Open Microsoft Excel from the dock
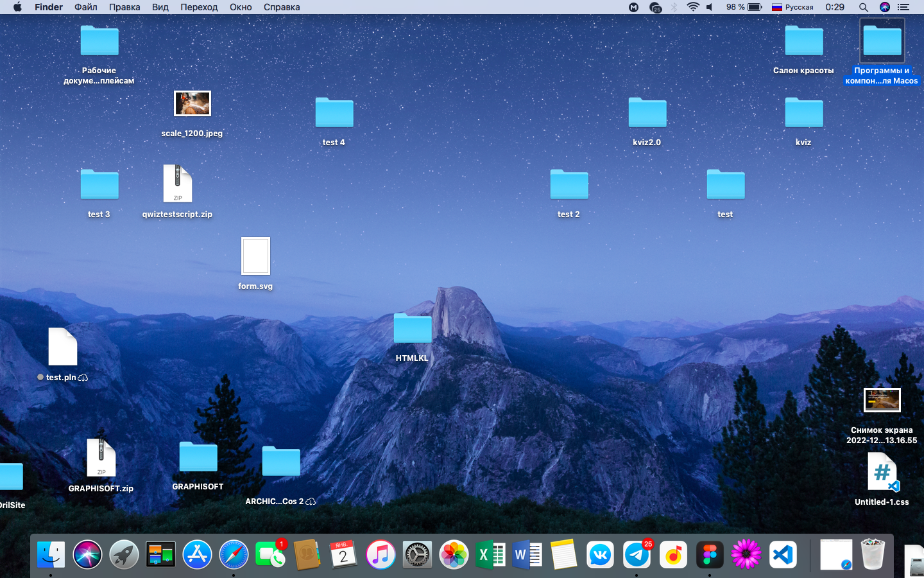This screenshot has height=578, width=924. click(x=490, y=555)
